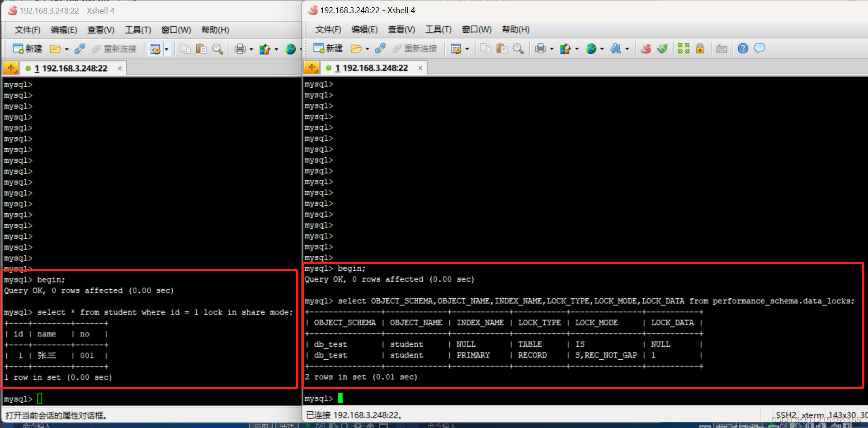The height and width of the screenshot is (428, 868).
Task: Click the 新建 button in the left Xshell window
Action: (27, 49)
